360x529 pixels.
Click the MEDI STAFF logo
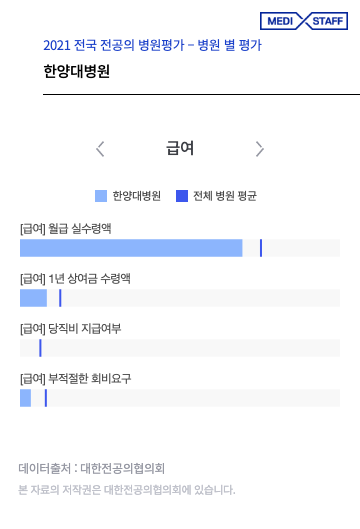pyautogui.click(x=304, y=21)
